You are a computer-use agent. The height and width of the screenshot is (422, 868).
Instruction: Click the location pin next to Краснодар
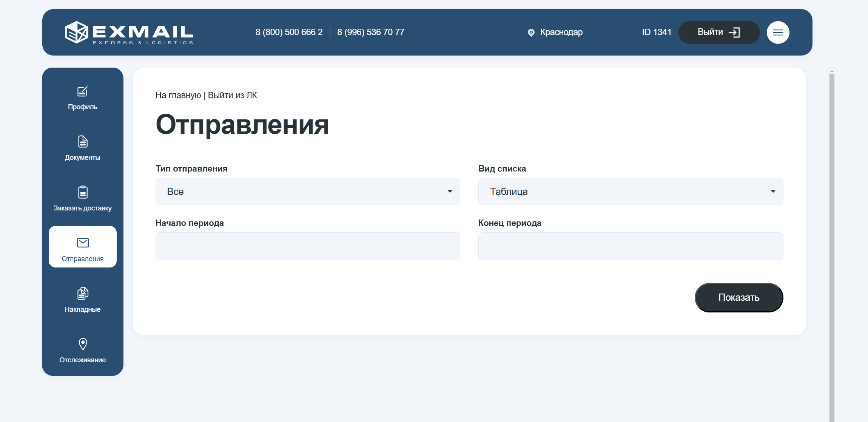[x=531, y=32]
